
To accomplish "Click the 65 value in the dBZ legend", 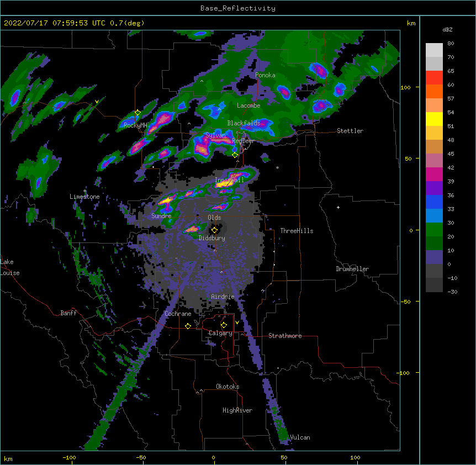I will 451,71.
